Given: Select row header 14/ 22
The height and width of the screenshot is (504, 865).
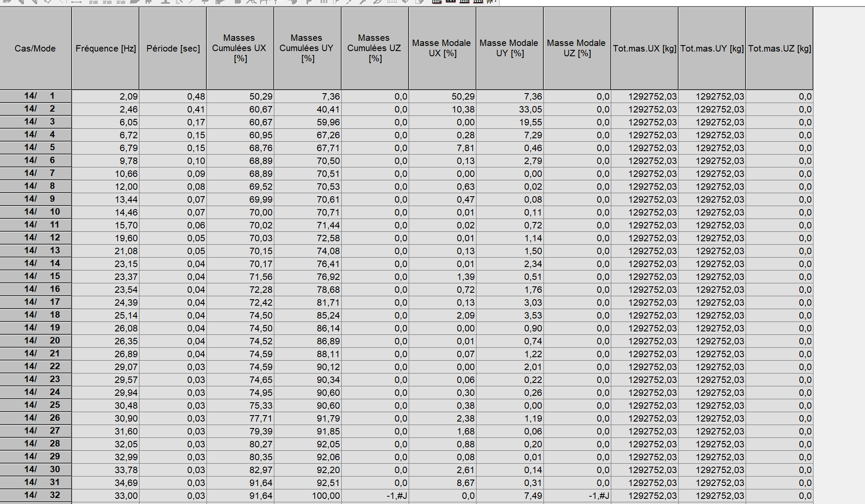Looking at the screenshot, I should pos(36,367).
